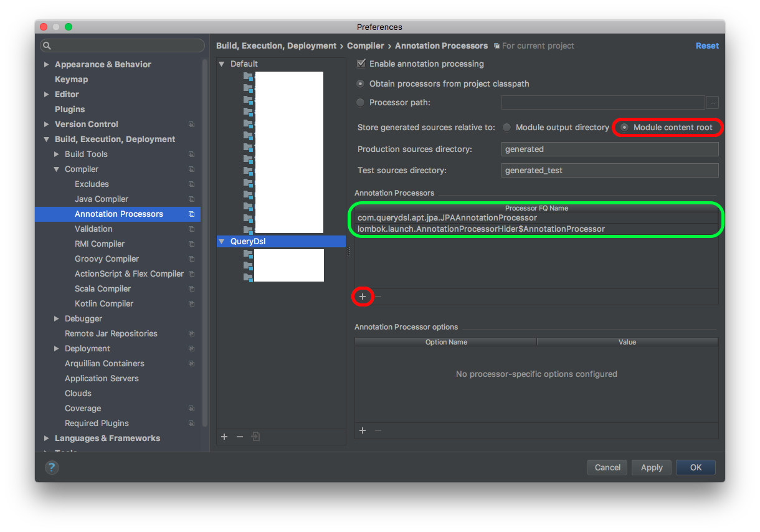
Task: Collapse the Build, Execution, Deployment section
Action: (x=47, y=139)
